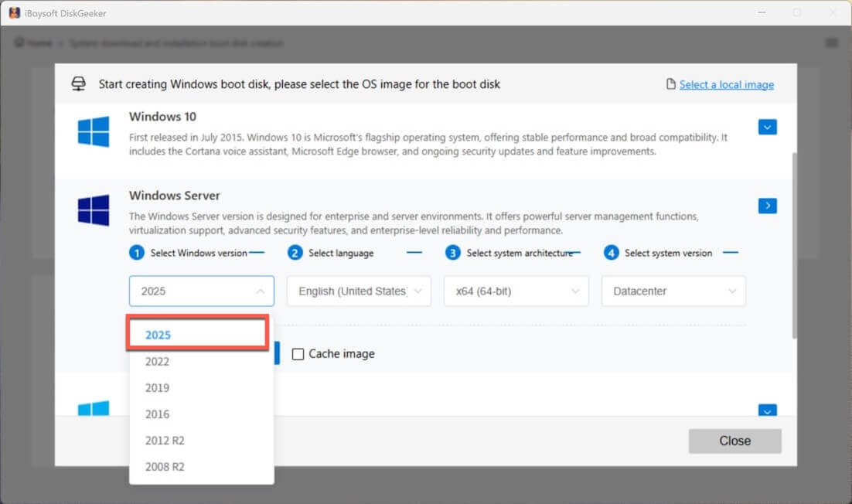852x504 pixels.
Task: Open the Datacenter system version dropdown
Action: click(x=673, y=291)
